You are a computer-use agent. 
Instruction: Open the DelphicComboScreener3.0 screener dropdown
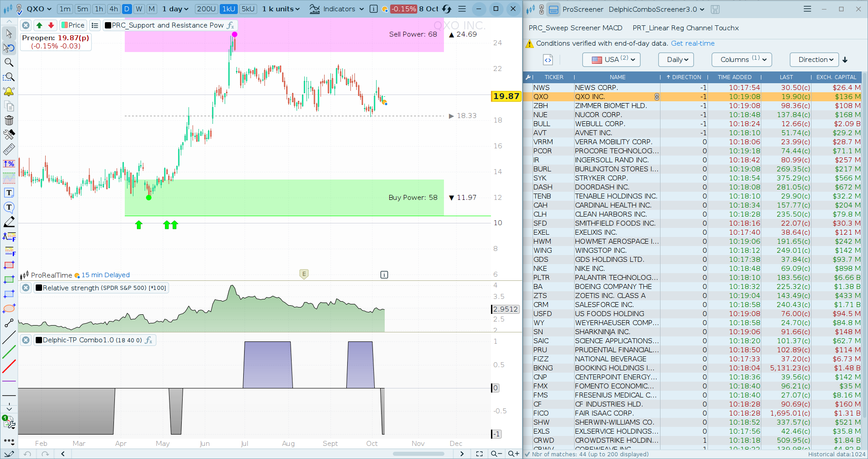(x=656, y=9)
